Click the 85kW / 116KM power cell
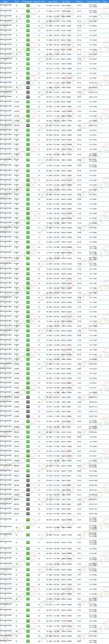The image size is (109, 644). pos(66,35)
